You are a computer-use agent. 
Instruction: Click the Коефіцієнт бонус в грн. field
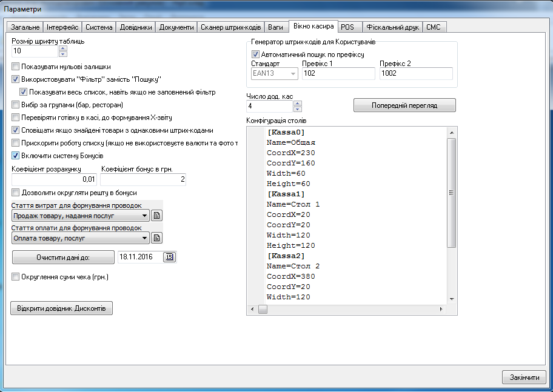coord(143,179)
